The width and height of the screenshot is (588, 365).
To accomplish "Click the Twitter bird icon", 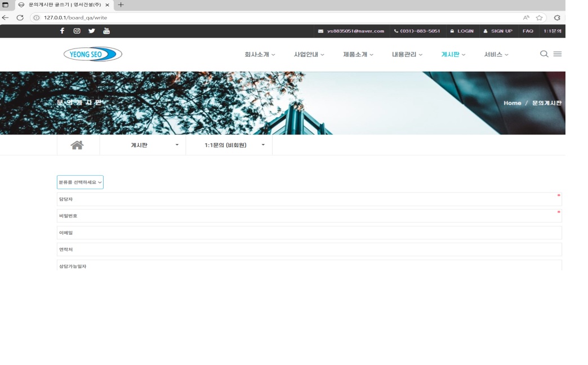I will pyautogui.click(x=91, y=31).
